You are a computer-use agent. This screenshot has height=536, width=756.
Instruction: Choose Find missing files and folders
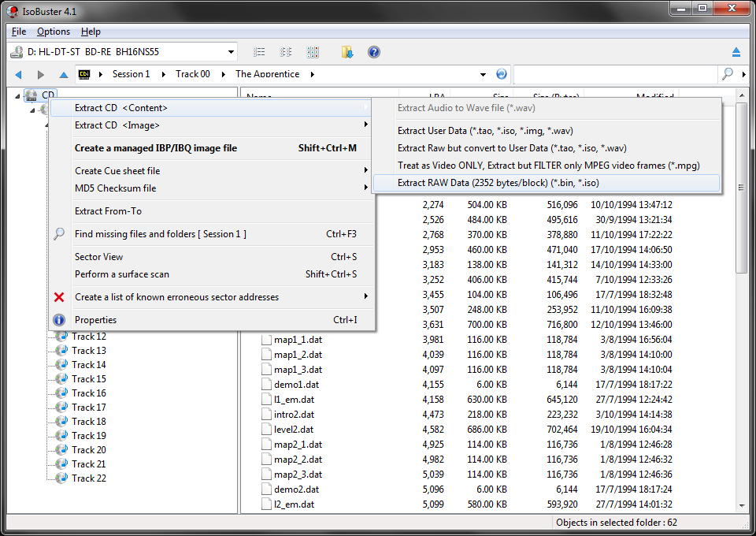point(212,234)
